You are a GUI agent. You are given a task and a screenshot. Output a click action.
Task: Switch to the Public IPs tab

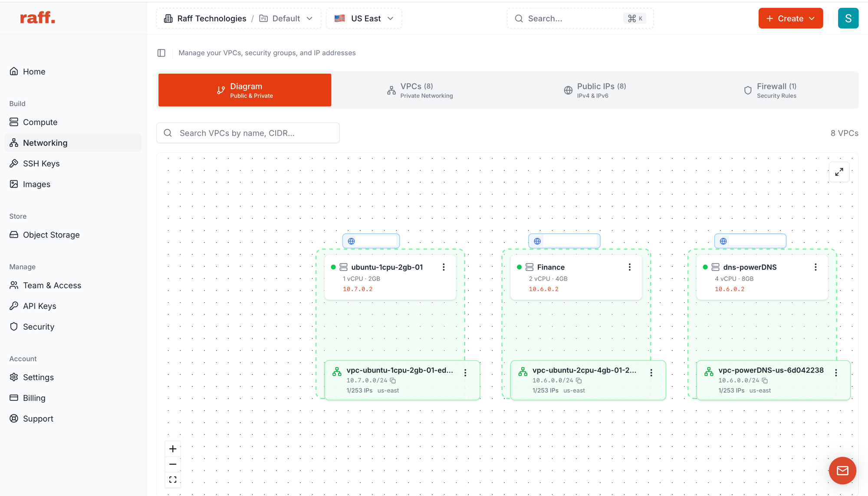(595, 90)
